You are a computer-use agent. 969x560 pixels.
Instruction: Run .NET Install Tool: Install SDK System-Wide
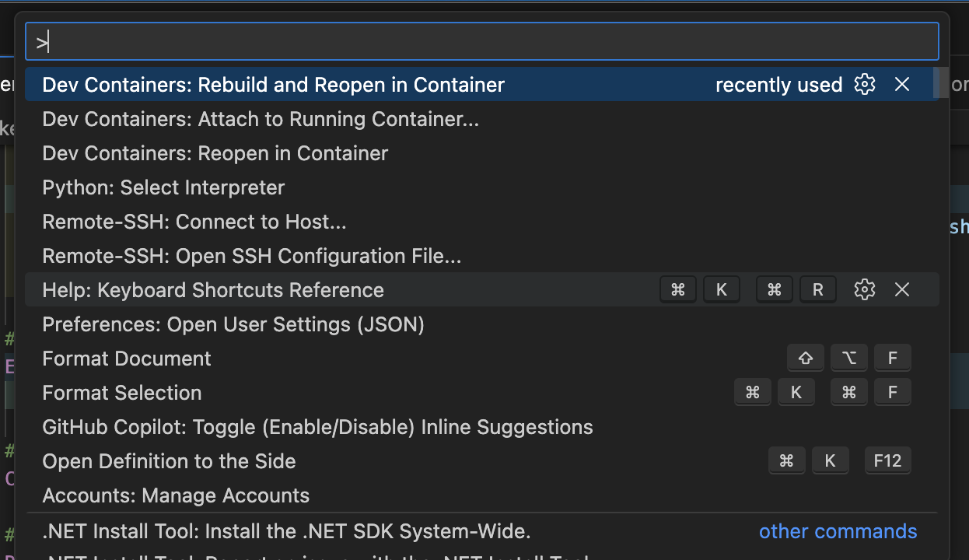coord(286,532)
